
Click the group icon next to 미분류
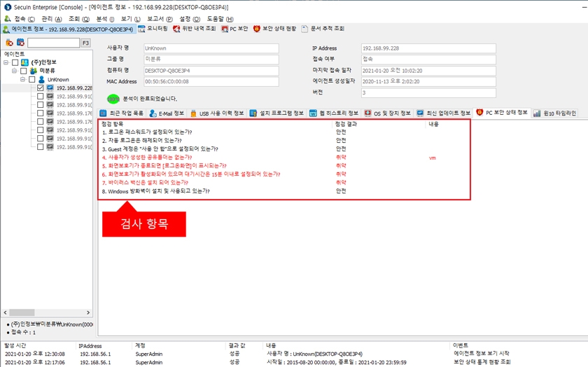[x=34, y=71]
